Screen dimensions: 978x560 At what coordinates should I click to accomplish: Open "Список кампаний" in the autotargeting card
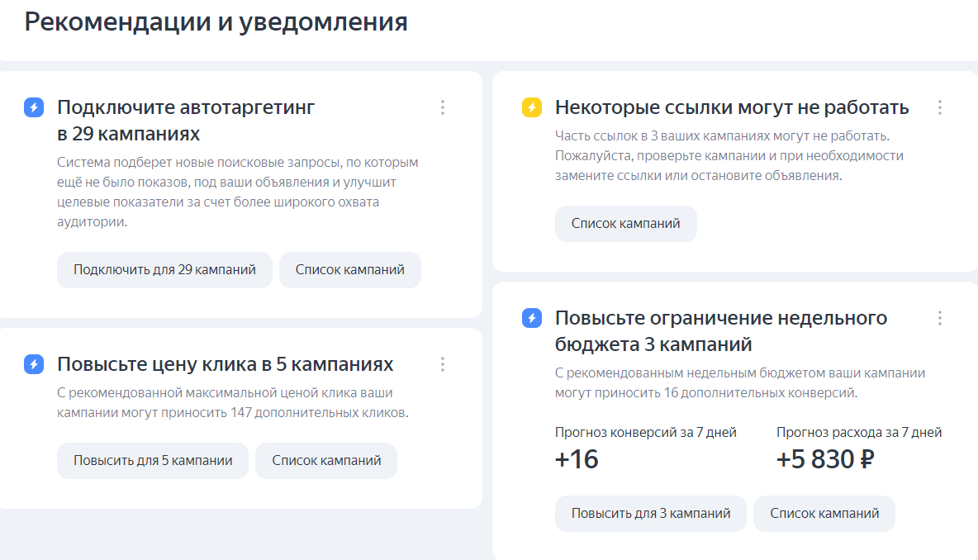pos(349,270)
